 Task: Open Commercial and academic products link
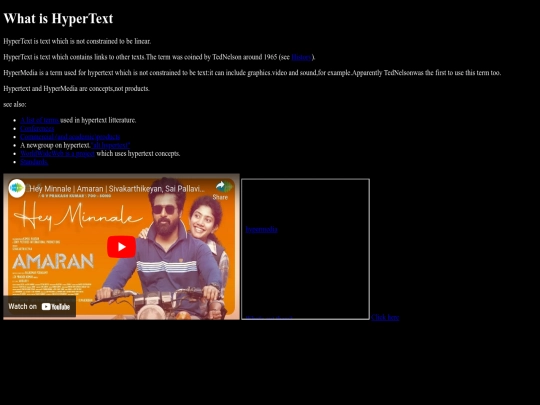pos(70,137)
